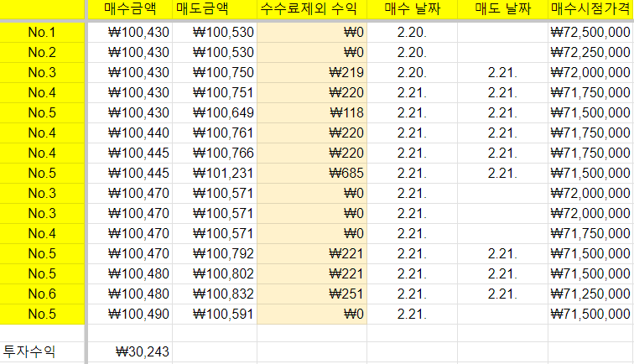Viewport: 634px width, 364px height.
Task: Select the ₩0 profit cell in No.2 row
Action: pyautogui.click(x=312, y=53)
